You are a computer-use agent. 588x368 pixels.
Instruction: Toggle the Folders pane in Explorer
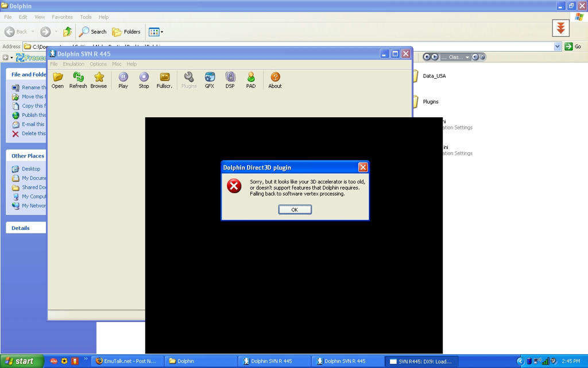tap(126, 32)
